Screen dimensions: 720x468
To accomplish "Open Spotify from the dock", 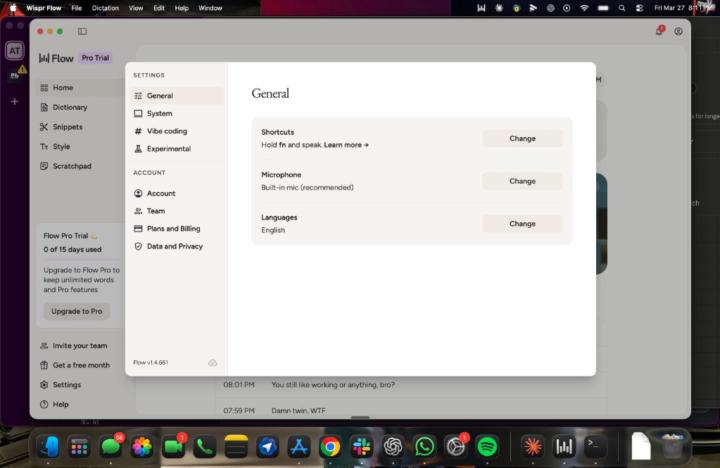I will coord(487,446).
